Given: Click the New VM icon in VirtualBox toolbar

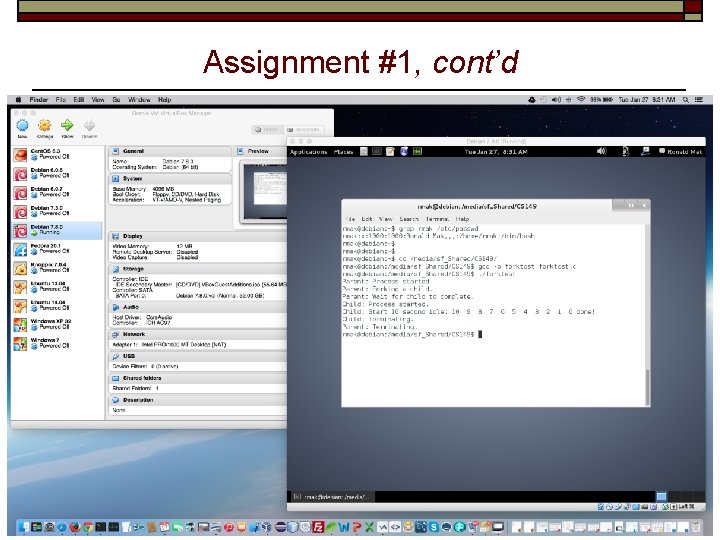Looking at the screenshot, I should coord(22,125).
